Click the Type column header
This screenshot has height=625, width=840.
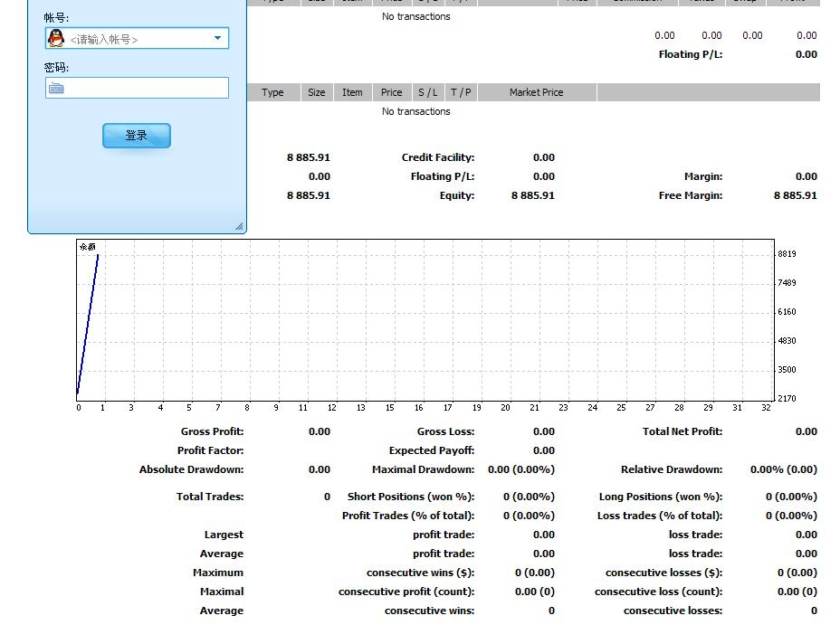point(272,92)
